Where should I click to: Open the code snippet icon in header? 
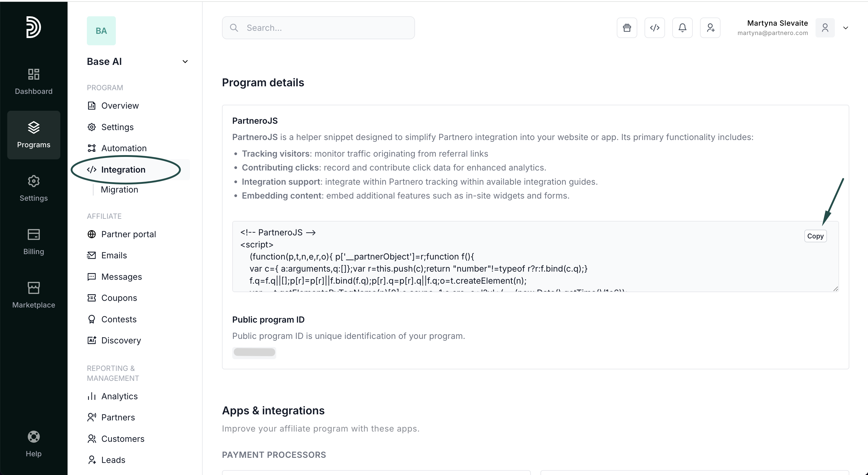(654, 28)
